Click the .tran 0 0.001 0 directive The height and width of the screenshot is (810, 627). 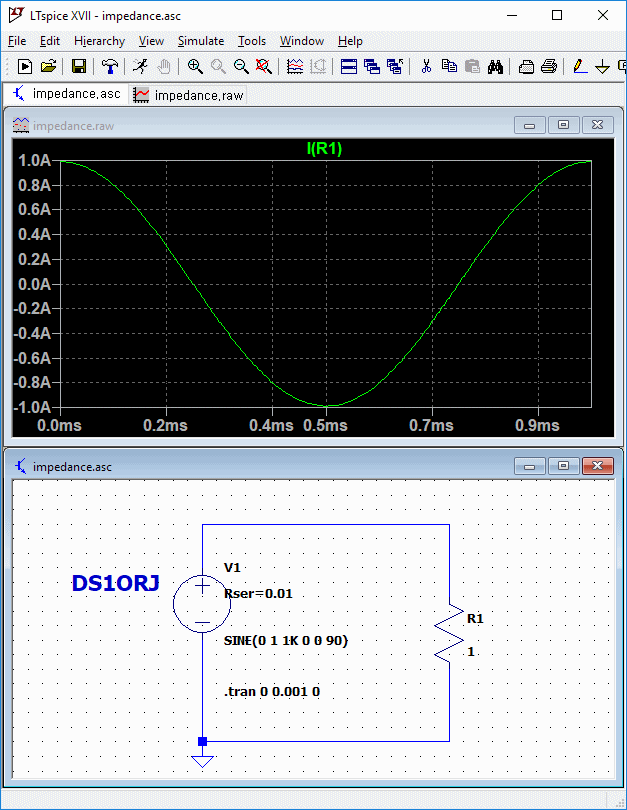click(x=272, y=691)
